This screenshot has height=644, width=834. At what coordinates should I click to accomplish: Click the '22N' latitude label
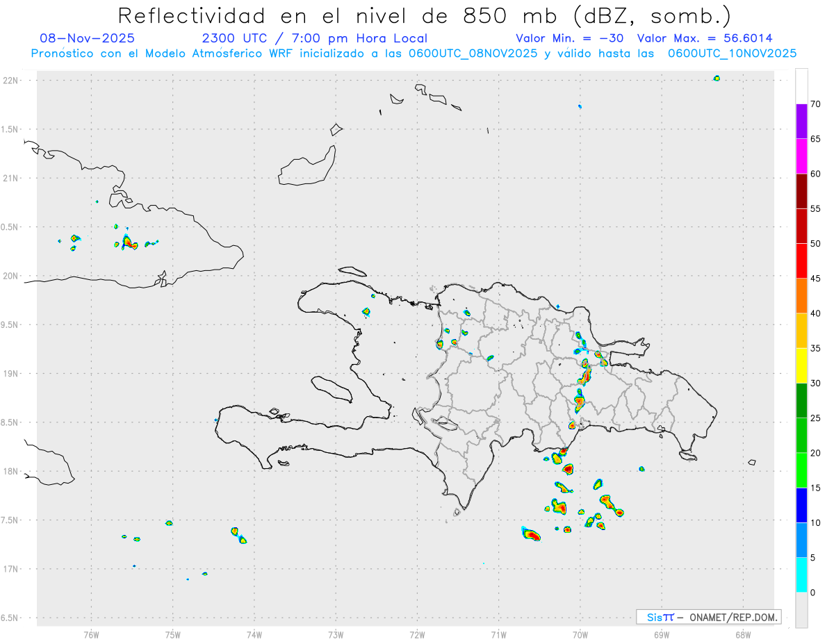tap(10, 81)
